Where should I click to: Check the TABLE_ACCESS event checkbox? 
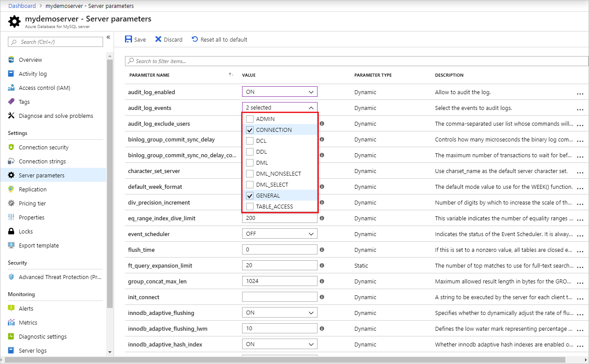(250, 206)
